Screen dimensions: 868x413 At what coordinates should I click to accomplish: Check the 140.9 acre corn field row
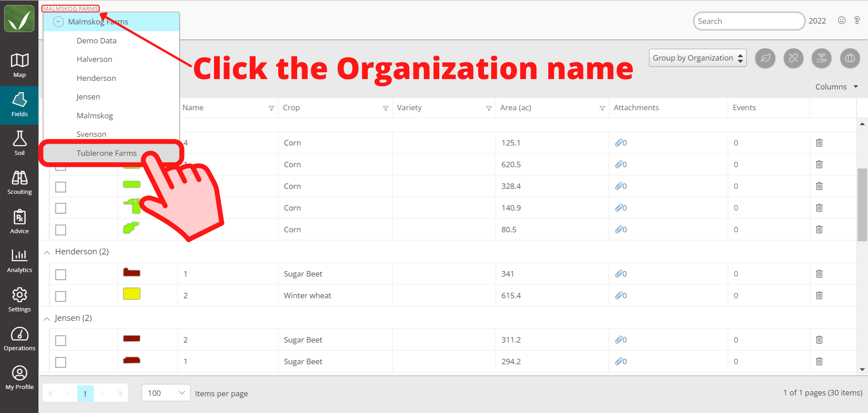pyautogui.click(x=61, y=208)
